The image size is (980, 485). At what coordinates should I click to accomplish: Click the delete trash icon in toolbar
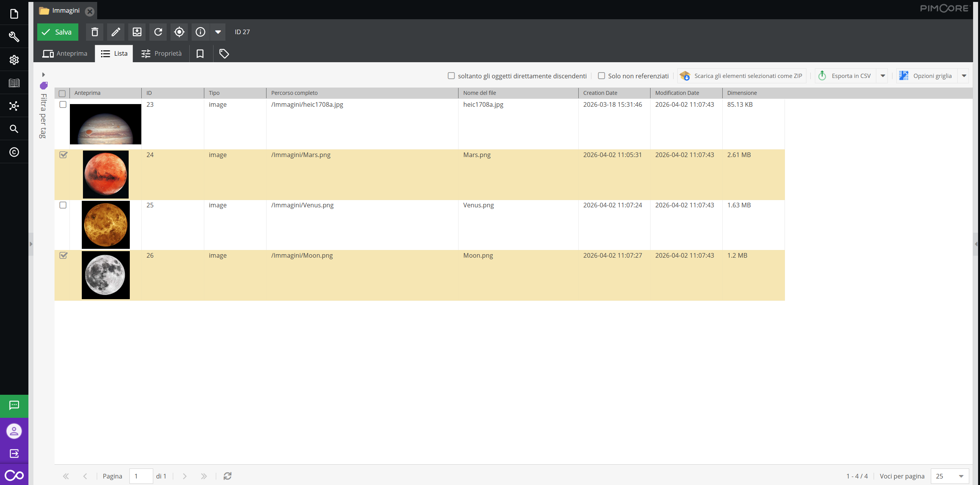(94, 32)
